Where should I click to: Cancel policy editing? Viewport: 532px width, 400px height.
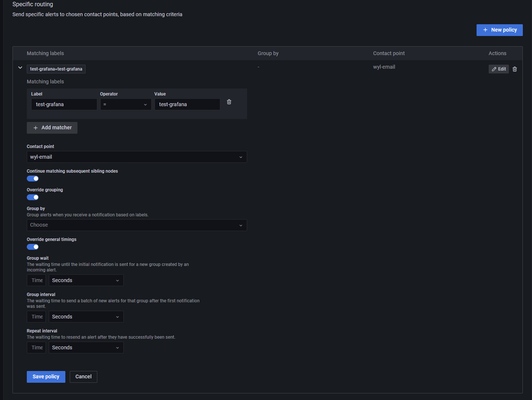point(83,377)
